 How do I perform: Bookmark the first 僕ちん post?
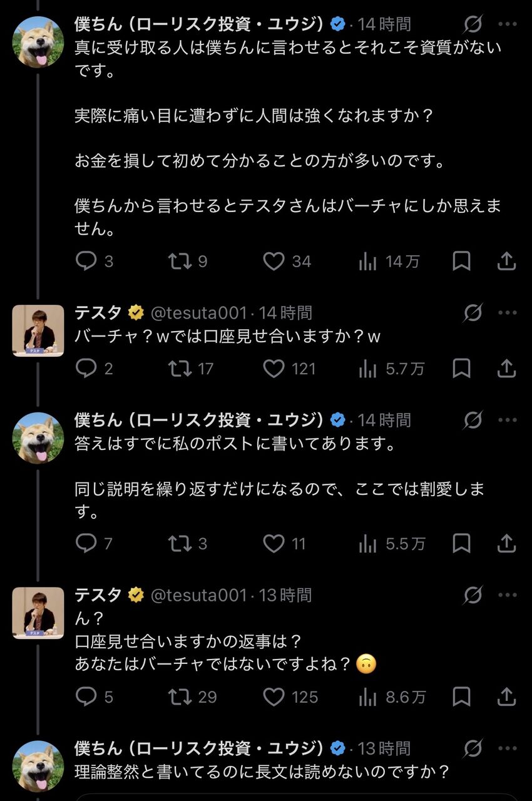[461, 261]
